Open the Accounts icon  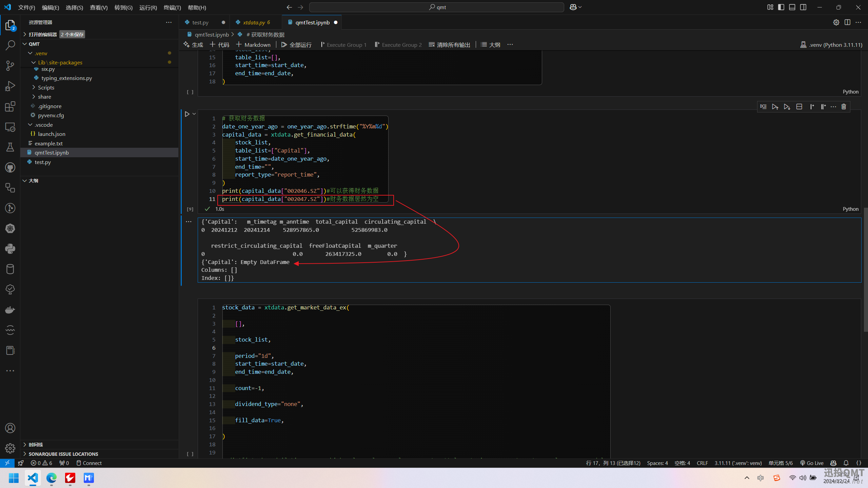(x=10, y=428)
